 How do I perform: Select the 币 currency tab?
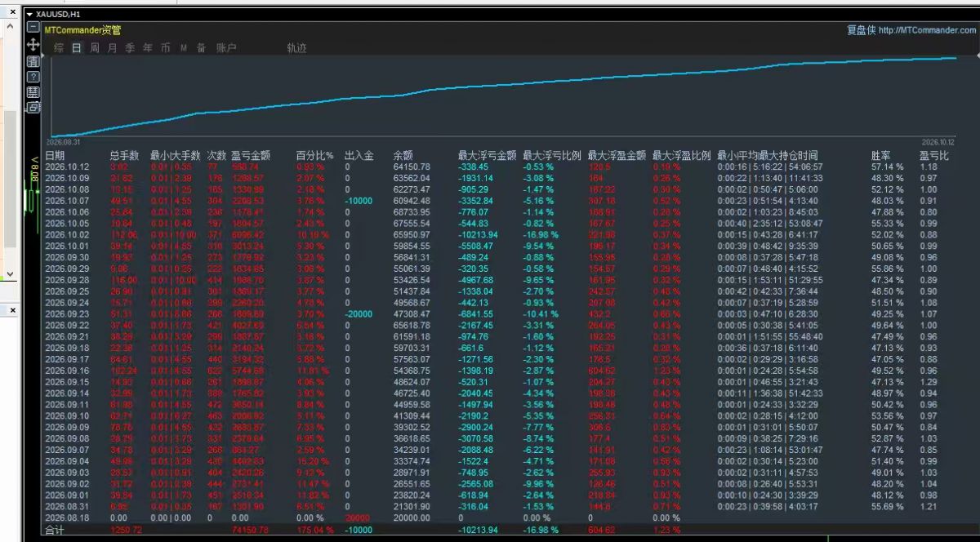[166, 48]
